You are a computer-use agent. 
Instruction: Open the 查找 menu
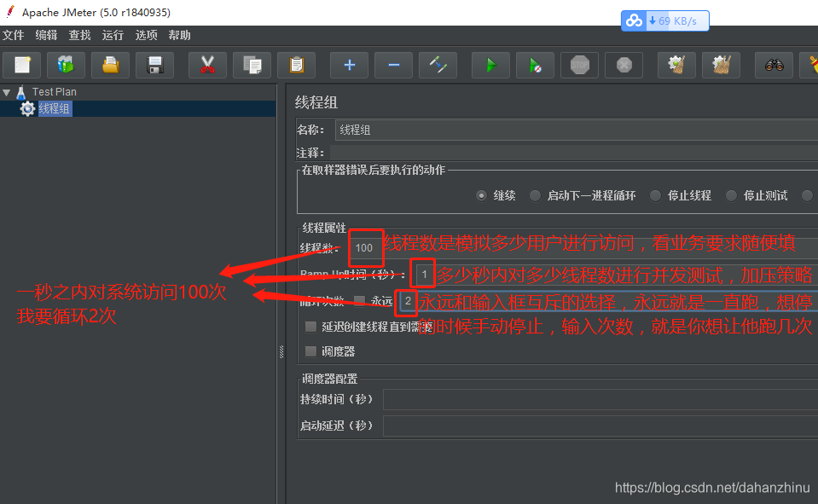point(80,35)
